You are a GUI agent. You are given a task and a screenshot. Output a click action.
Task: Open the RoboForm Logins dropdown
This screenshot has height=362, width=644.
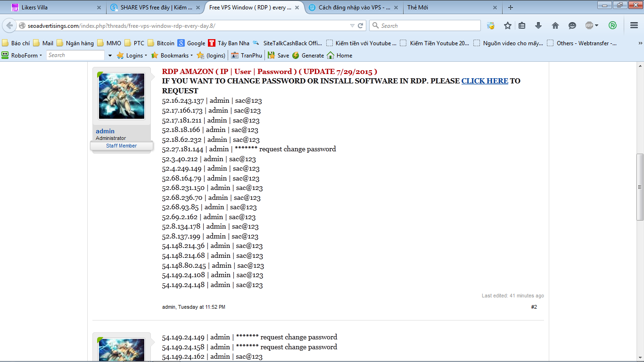(x=132, y=55)
